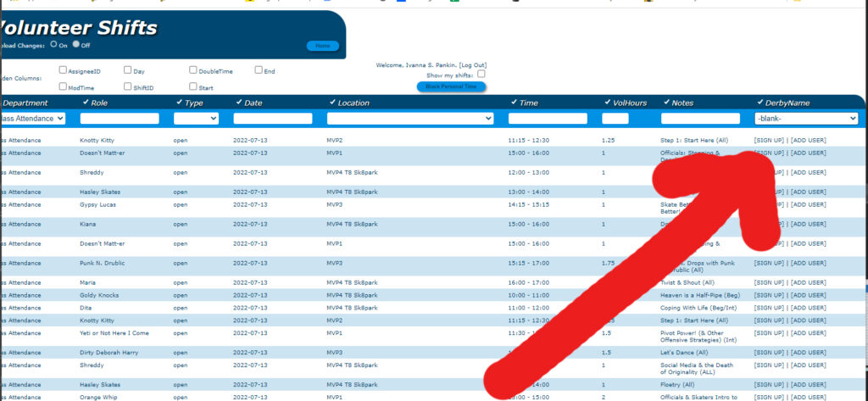Click SIGN UP for Maria's shift
Viewport: 868px width, 401px height.
pyautogui.click(x=769, y=281)
